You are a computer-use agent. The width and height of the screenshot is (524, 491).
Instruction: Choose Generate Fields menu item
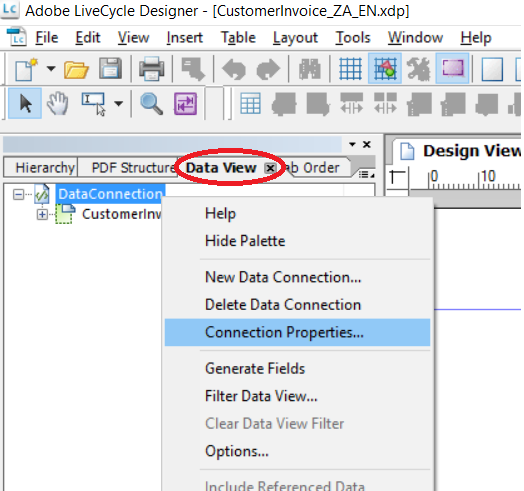click(x=255, y=369)
